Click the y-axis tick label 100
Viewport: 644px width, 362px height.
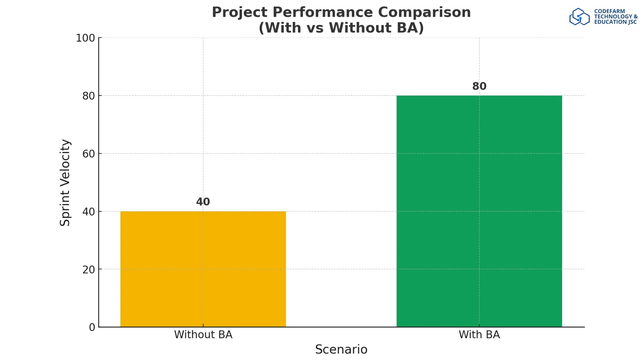point(86,38)
